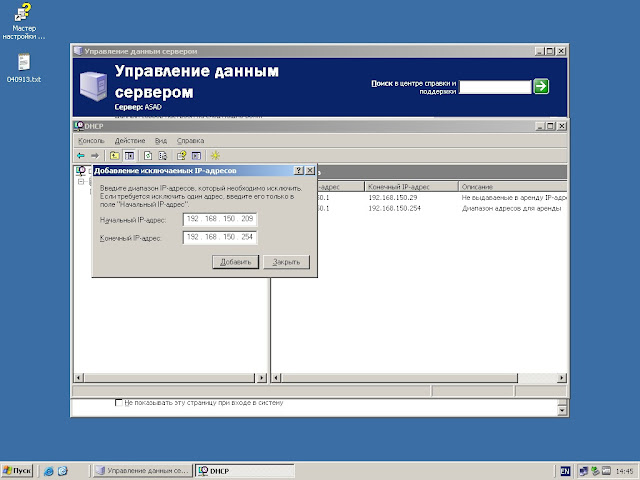Click the taskbar clock showing 14:45
The height and width of the screenshot is (480, 640).
pyautogui.click(x=624, y=471)
